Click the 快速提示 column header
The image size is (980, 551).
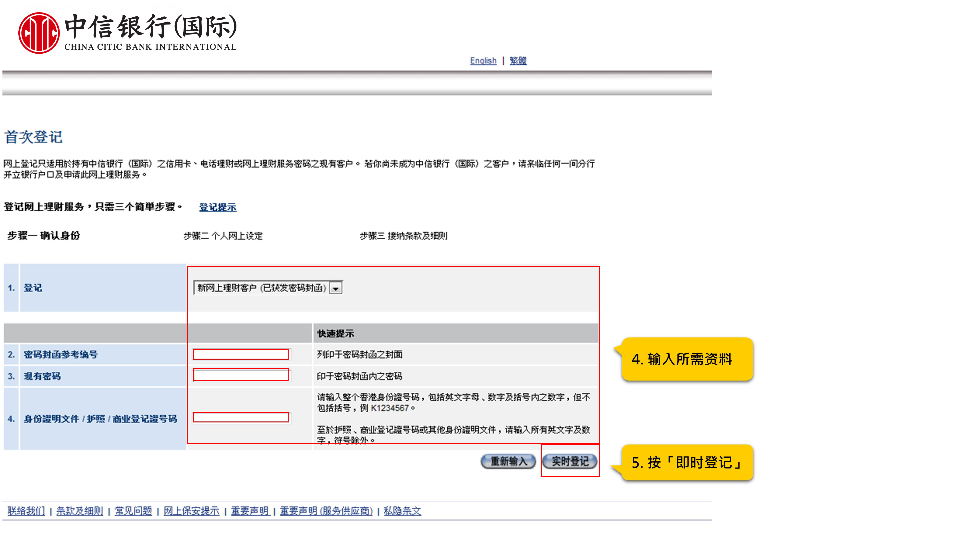click(x=336, y=334)
